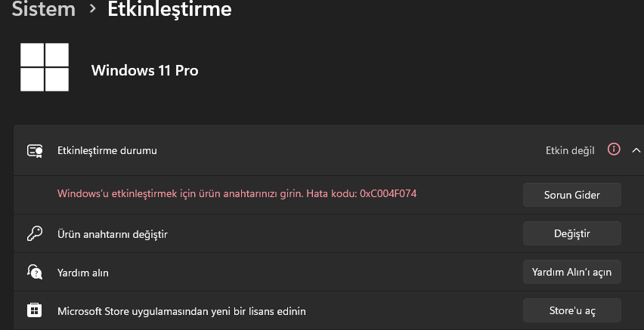Click the key icon for Ürün anahtarını değiştir
644x330 pixels.
[x=35, y=233]
